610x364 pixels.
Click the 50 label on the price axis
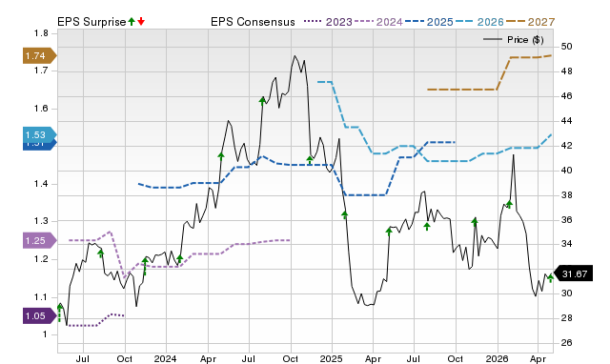(566, 47)
